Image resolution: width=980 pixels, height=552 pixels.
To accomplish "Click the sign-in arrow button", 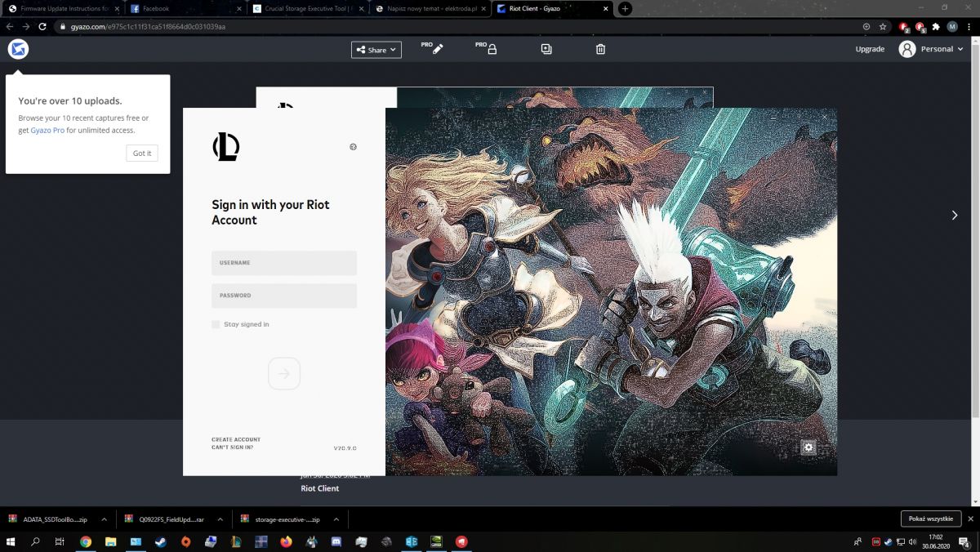I will click(284, 373).
